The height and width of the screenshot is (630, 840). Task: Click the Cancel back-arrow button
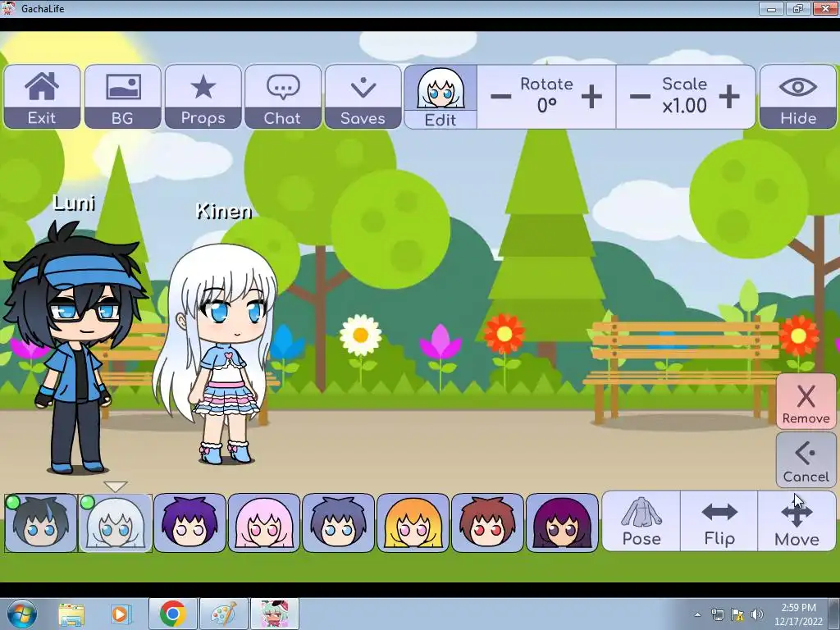click(806, 460)
